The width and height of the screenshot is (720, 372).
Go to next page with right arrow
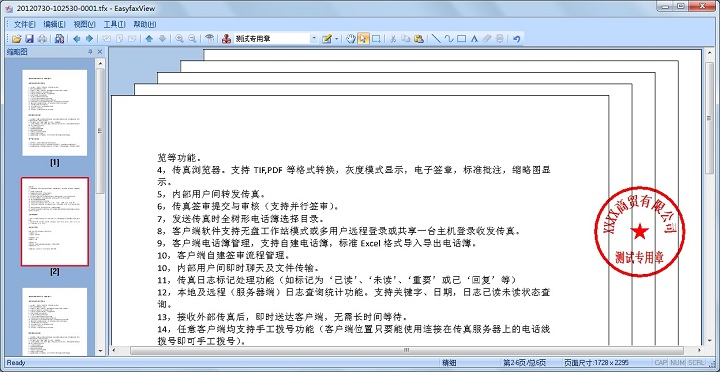click(x=90, y=39)
